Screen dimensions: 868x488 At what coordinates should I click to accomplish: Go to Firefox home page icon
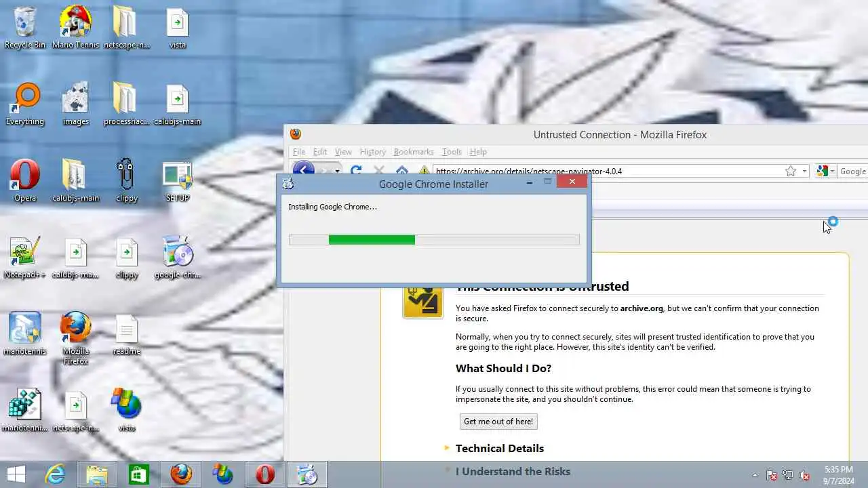click(x=402, y=171)
